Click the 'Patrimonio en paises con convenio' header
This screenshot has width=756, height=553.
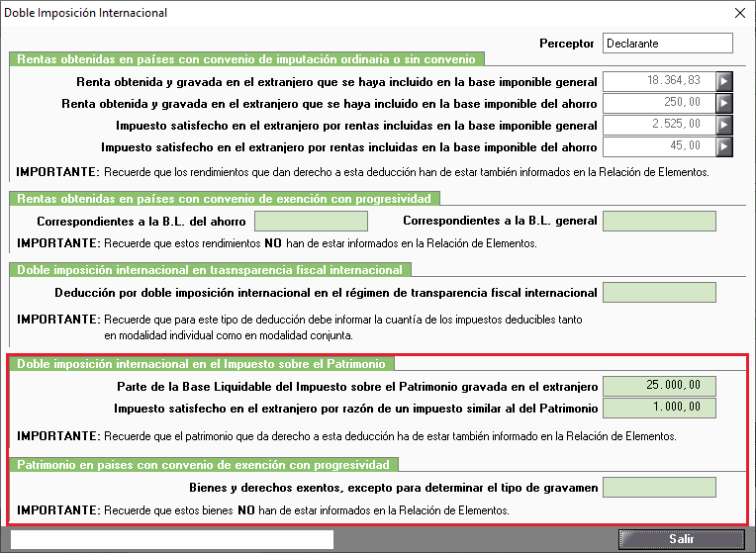[203, 464]
